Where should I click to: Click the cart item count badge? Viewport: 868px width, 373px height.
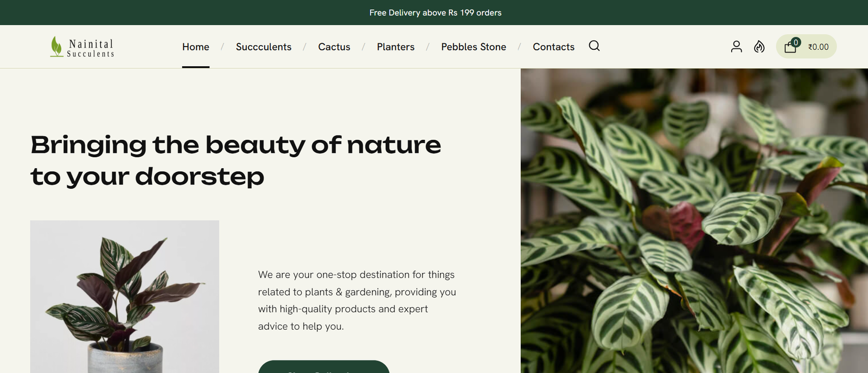point(796,42)
